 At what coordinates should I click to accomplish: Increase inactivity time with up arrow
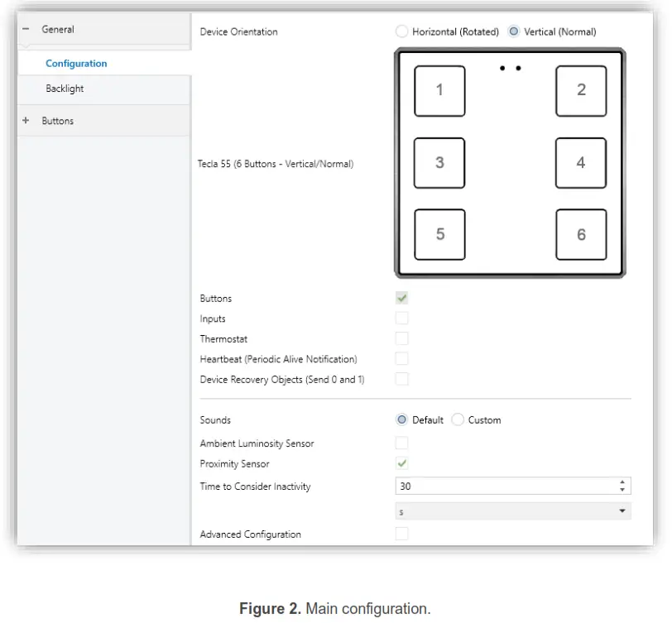[x=622, y=482]
